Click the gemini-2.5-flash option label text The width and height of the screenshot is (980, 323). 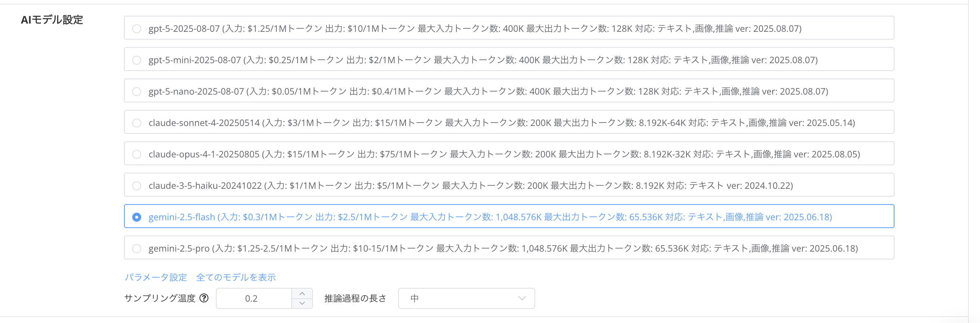point(490,217)
